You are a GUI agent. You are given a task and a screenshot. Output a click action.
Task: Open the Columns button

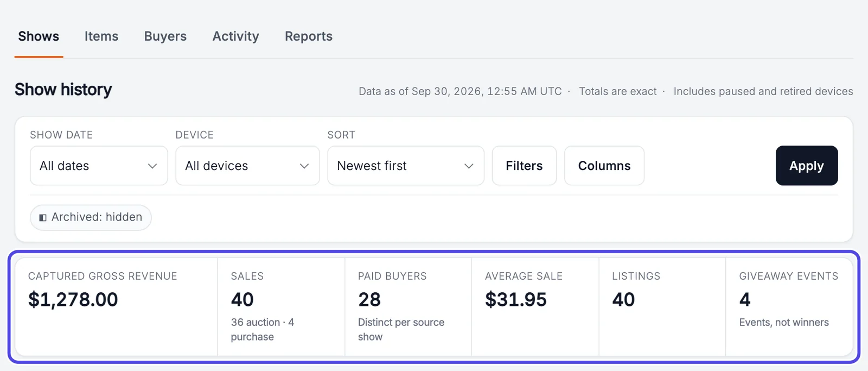pos(604,166)
